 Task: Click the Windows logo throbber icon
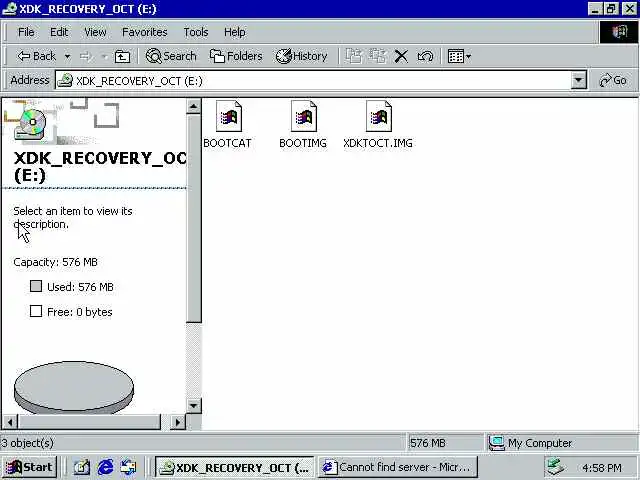coord(618,32)
